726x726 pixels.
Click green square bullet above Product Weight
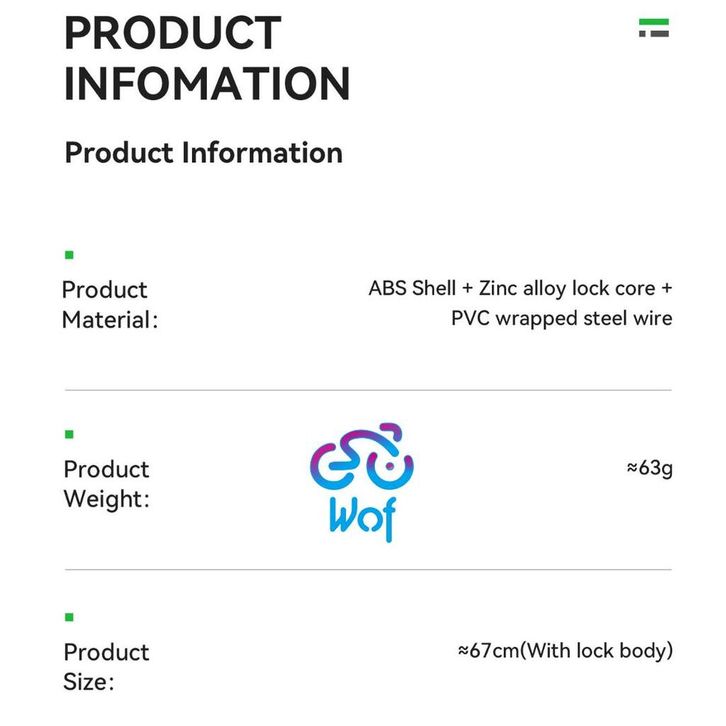point(69,435)
